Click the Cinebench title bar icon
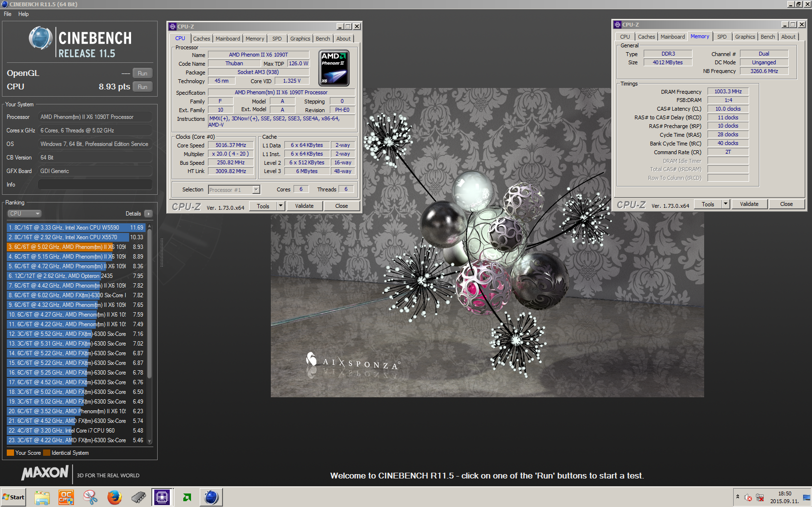 [4, 4]
